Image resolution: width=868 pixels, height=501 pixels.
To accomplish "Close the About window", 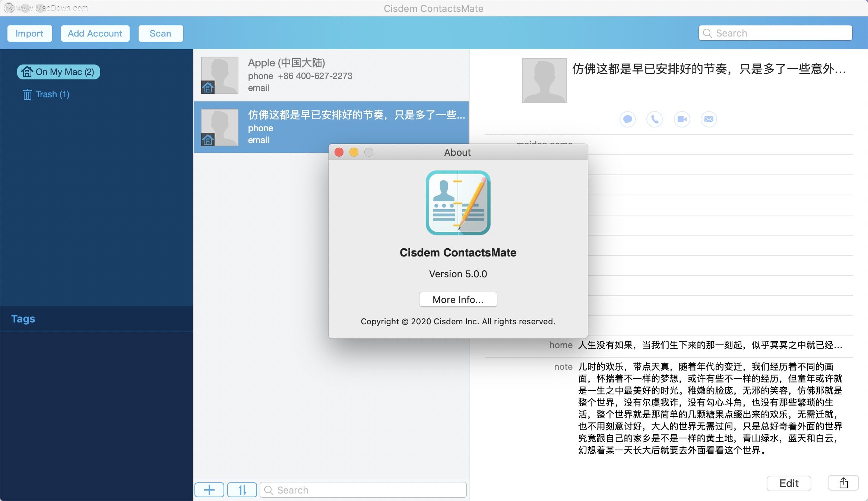I will (339, 152).
